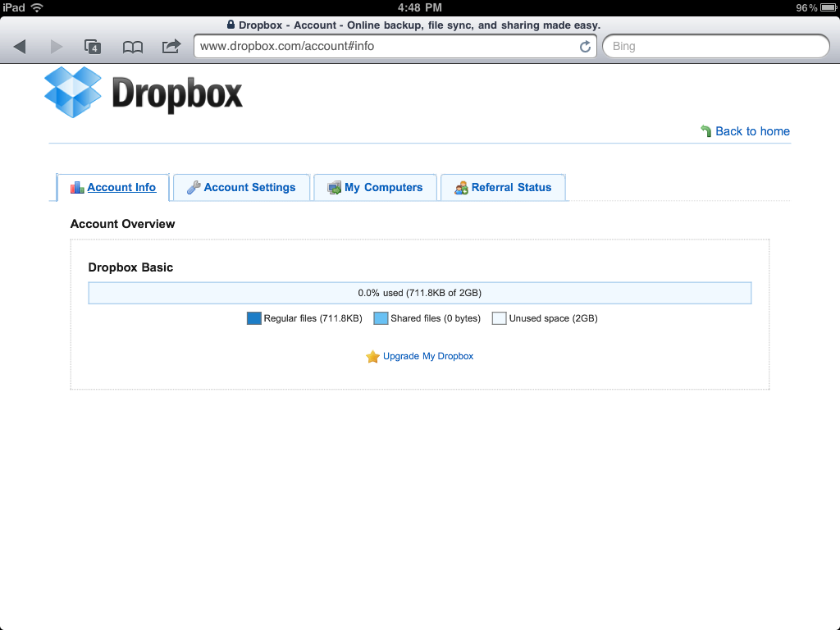Click the storage usage progress bar
The image size is (840, 630).
[419, 293]
